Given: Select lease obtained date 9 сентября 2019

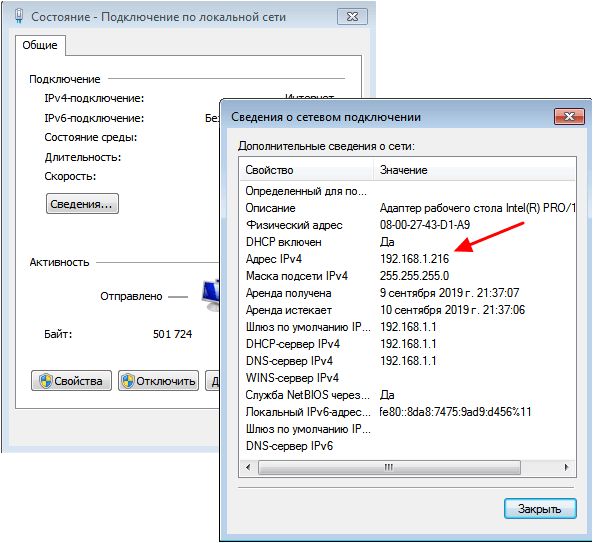Looking at the screenshot, I should point(449,293).
